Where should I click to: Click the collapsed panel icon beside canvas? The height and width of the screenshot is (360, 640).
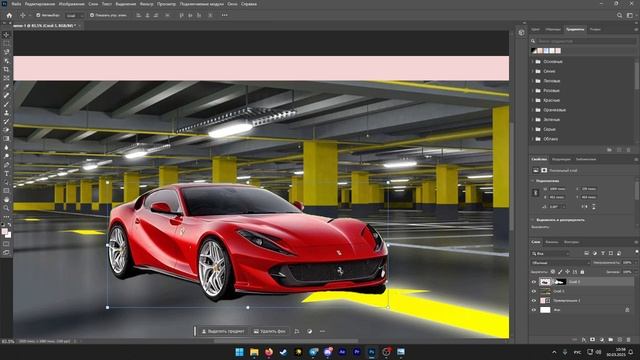521,33
